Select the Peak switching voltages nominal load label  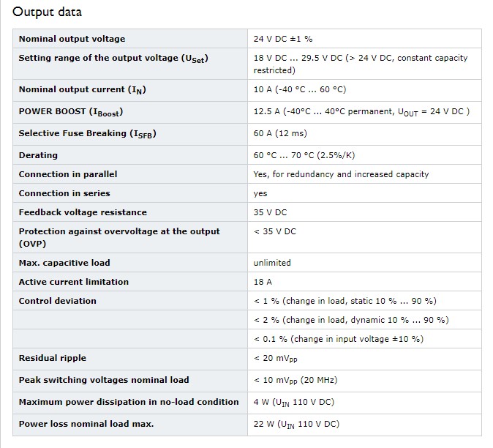[104, 380]
